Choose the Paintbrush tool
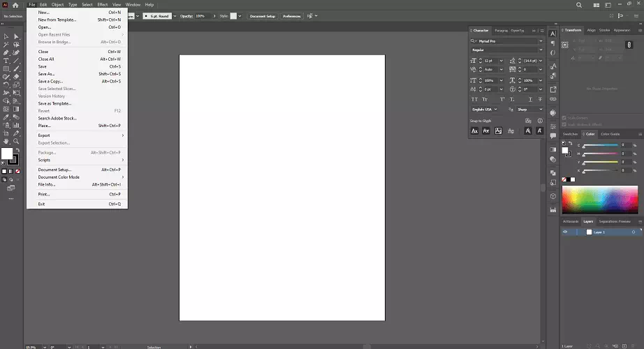Screen dimensions: 644x349 point(17,69)
